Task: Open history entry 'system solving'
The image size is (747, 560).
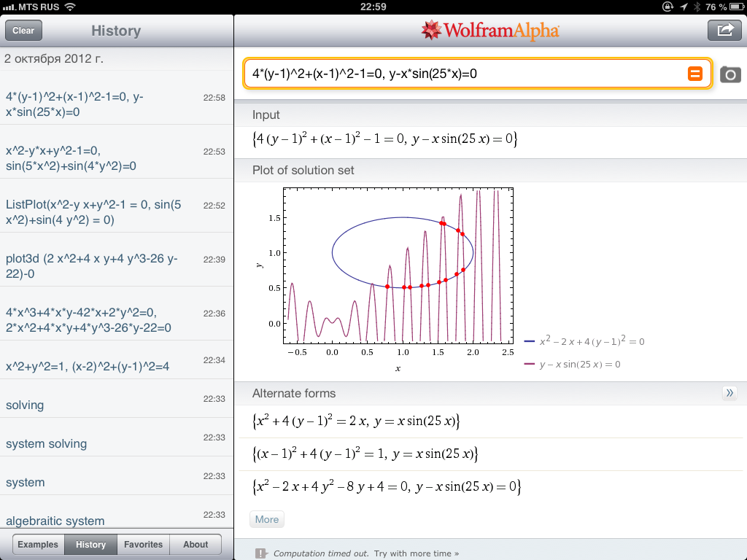Action: [x=46, y=443]
